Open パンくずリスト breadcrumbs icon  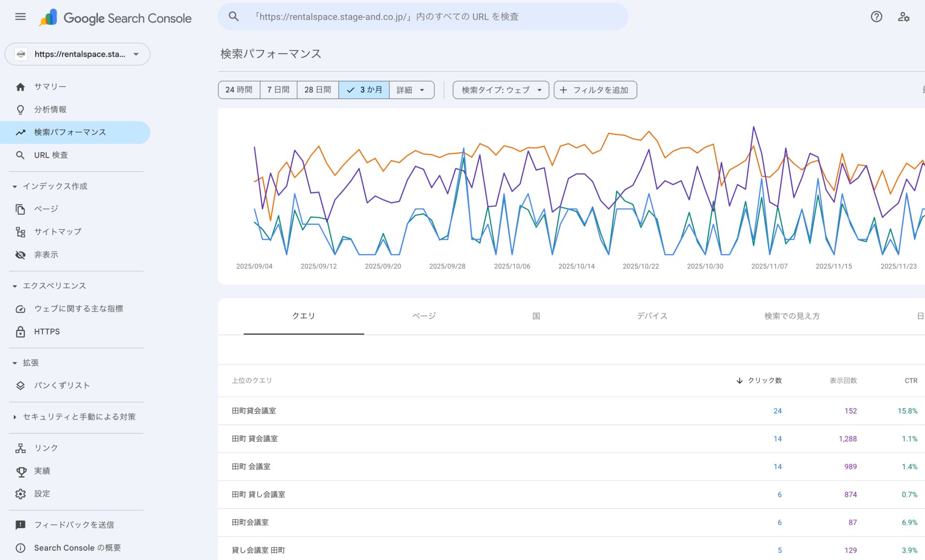tap(20, 385)
